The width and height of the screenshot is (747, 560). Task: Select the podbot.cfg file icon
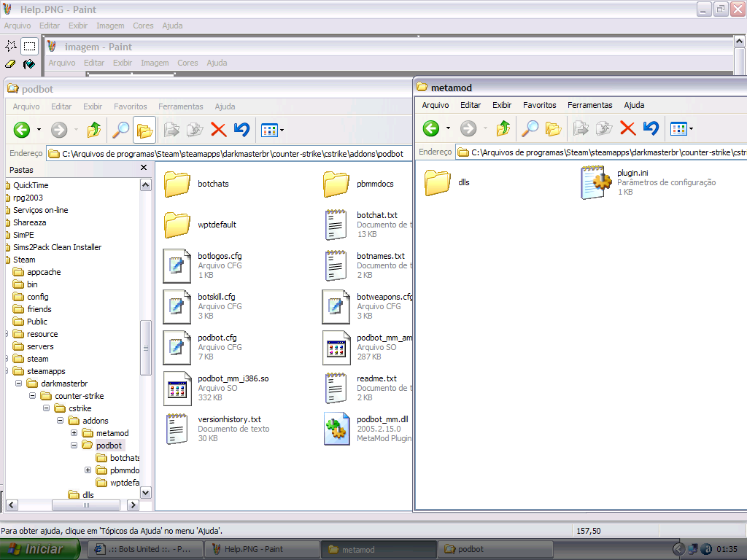click(177, 348)
